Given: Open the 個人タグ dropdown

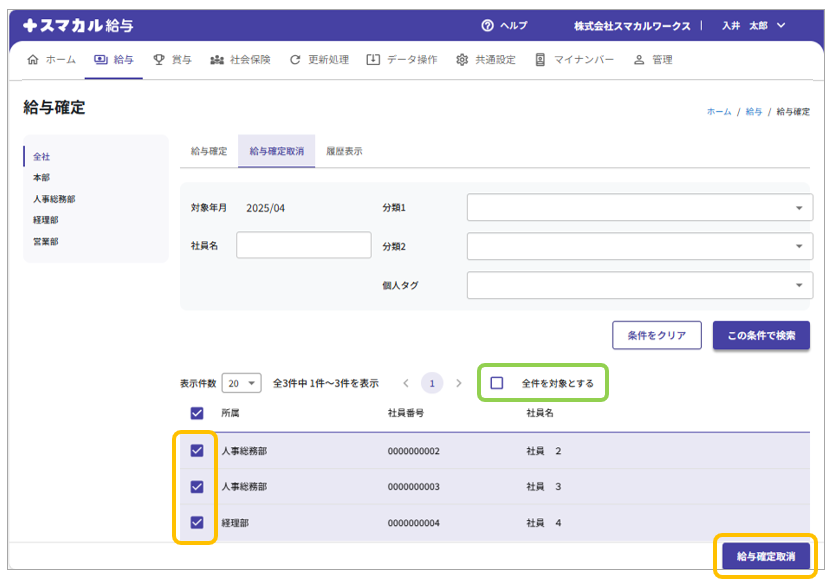Looking at the screenshot, I should [x=638, y=285].
